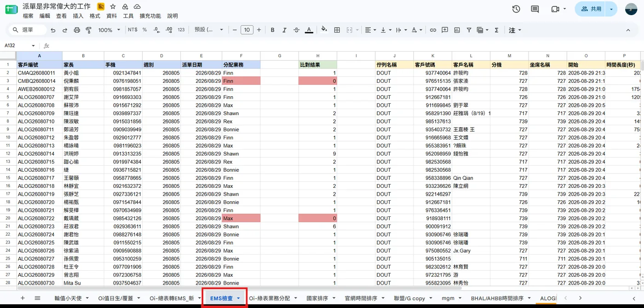Open the 檔案 menu
The height and width of the screenshot is (308, 644).
click(x=28, y=16)
